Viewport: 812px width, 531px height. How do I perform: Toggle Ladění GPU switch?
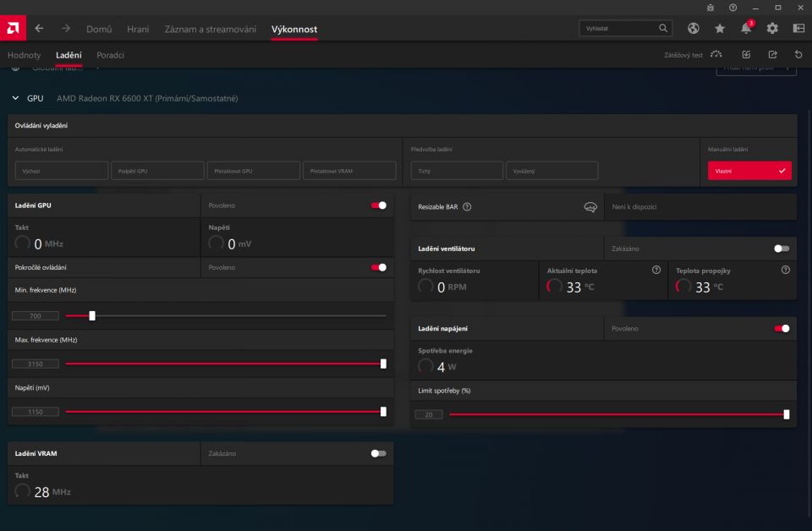(379, 205)
